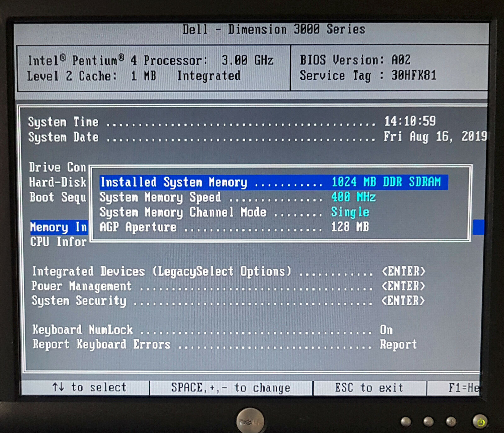Toggle the Report Keyboard Errors value
The height and width of the screenshot is (433, 504).
pos(398,345)
